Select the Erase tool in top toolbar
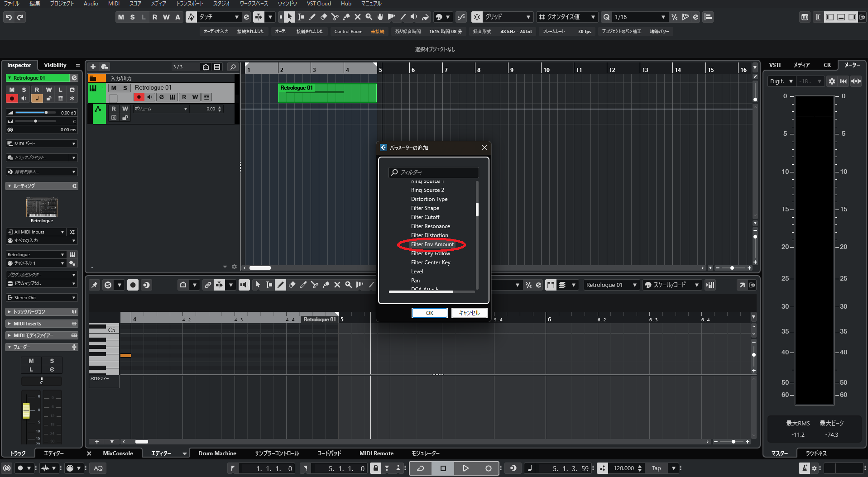868x477 pixels. click(x=323, y=17)
